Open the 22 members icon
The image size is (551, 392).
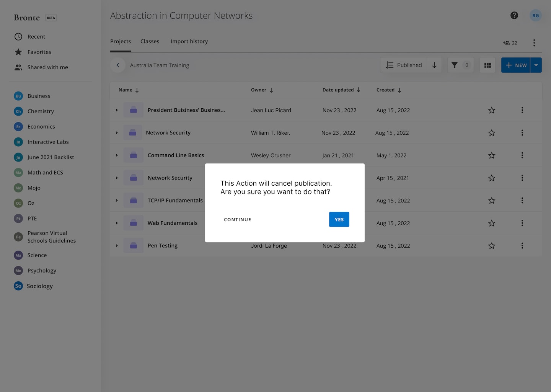coord(510,43)
